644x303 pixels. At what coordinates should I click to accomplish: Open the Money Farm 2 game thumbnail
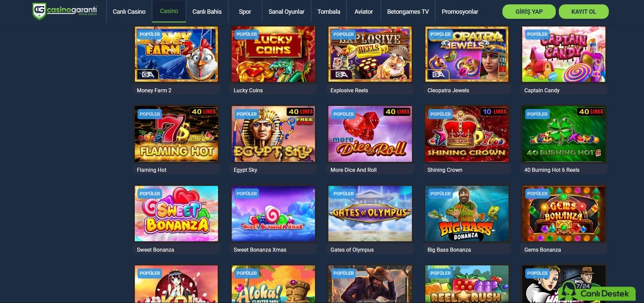(176, 54)
